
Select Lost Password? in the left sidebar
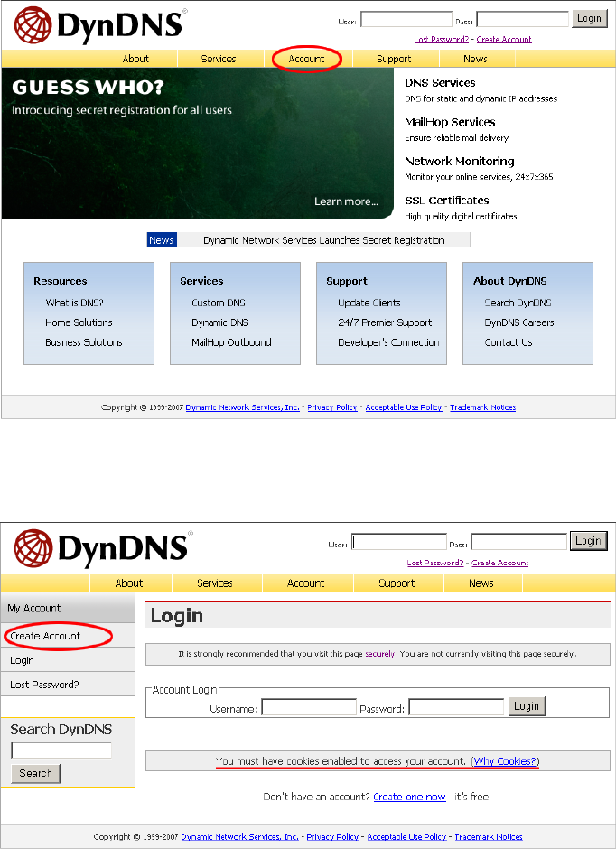[68, 685]
